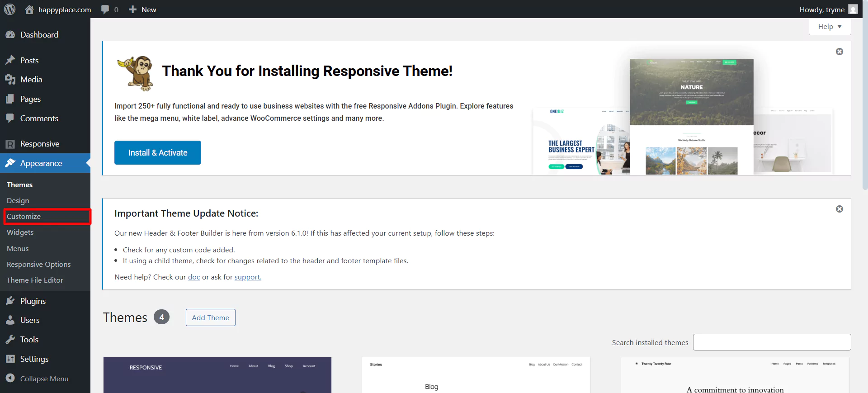Open the Comments menu item
Image resolution: width=868 pixels, height=393 pixels.
(45, 118)
